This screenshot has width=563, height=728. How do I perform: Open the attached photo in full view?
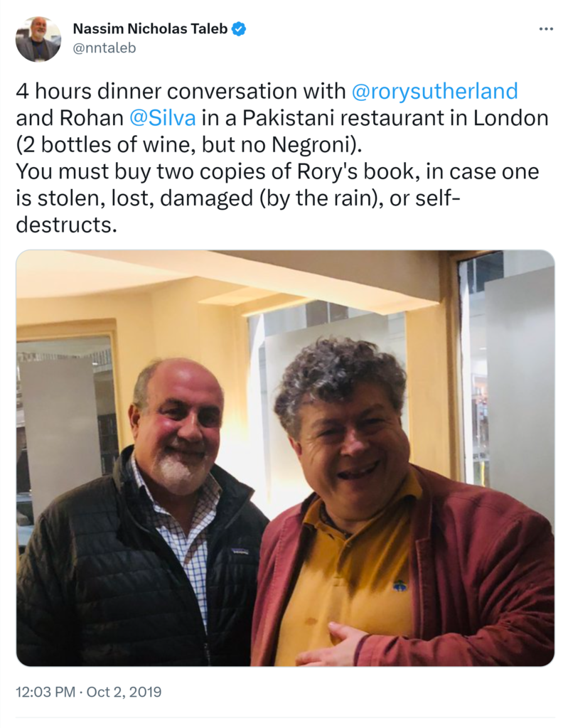coord(286,458)
